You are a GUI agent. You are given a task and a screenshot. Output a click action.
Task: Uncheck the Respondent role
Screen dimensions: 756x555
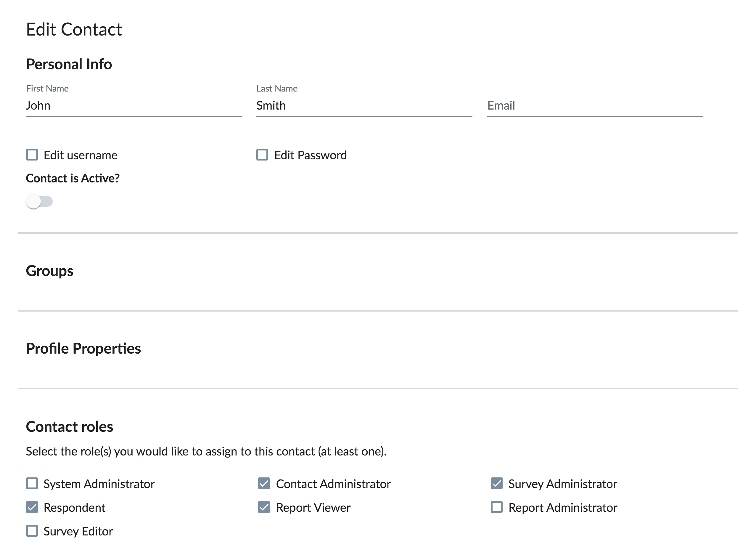coord(32,507)
